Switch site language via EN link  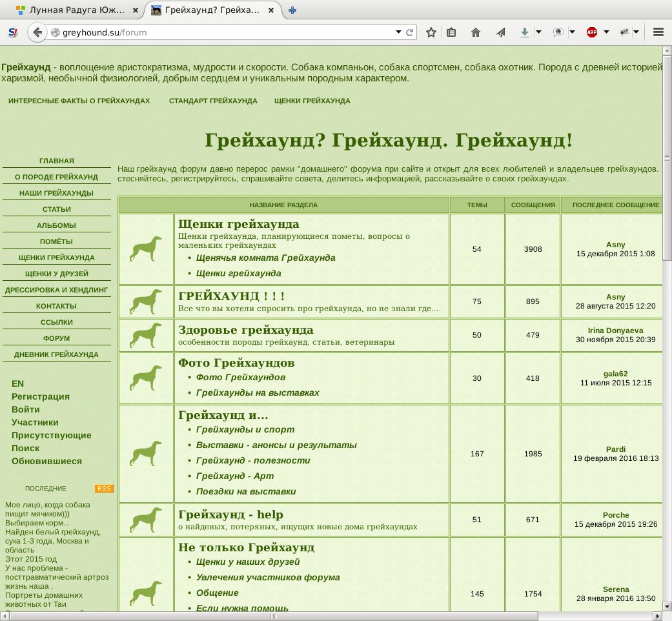[17, 383]
